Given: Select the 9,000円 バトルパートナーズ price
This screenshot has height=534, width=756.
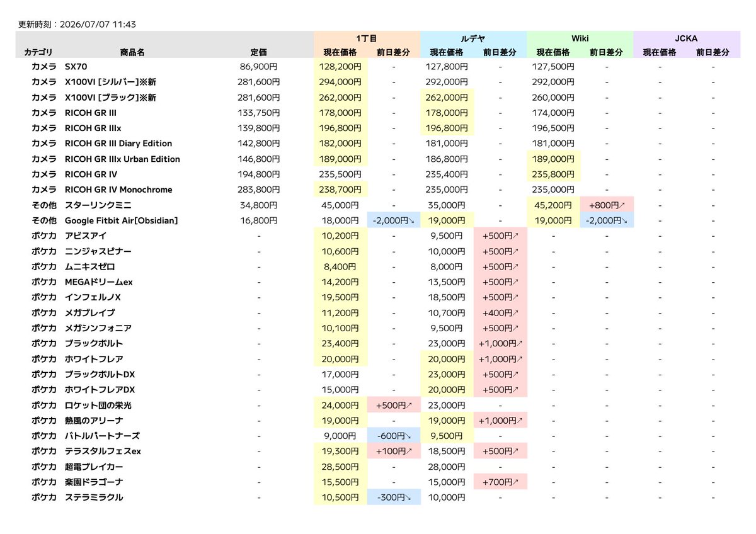Looking at the screenshot, I should [341, 436].
